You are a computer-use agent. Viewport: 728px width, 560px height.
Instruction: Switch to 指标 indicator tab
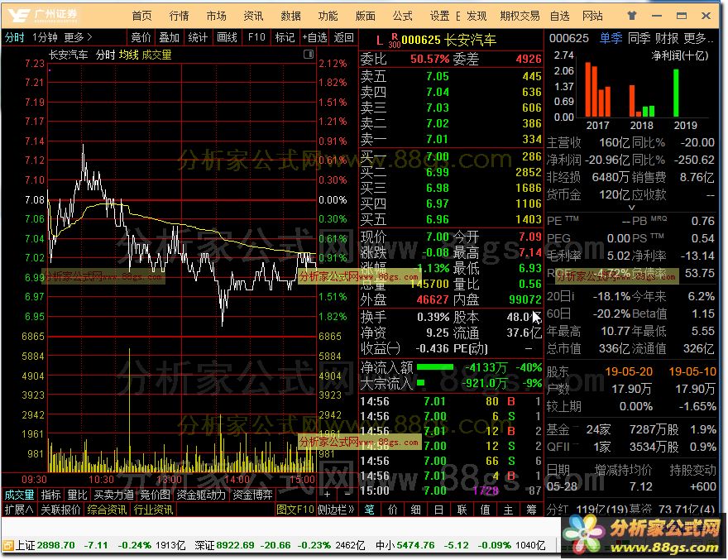[x=50, y=495]
